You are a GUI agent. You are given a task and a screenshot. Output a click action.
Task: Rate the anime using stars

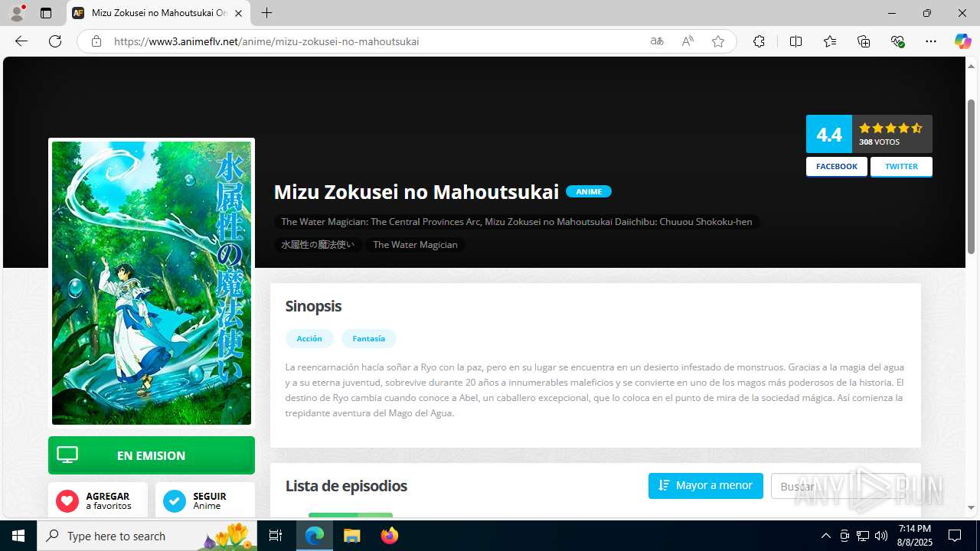pyautogui.click(x=890, y=128)
